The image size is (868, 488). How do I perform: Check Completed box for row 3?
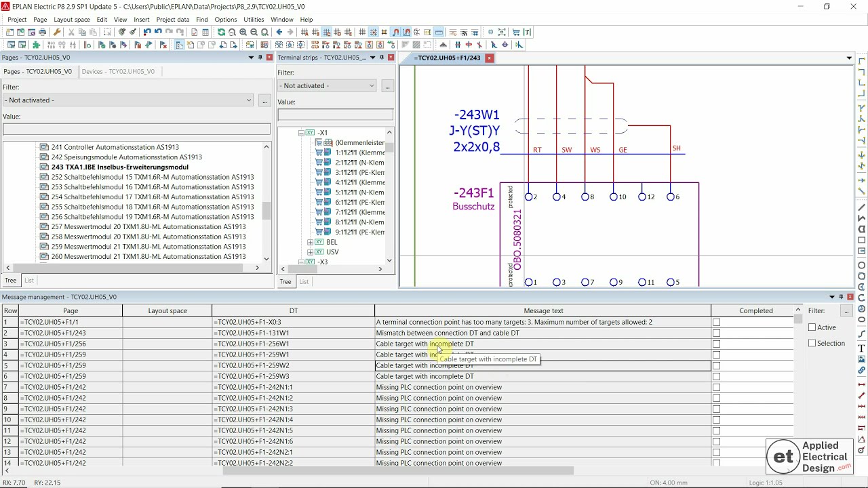(716, 344)
